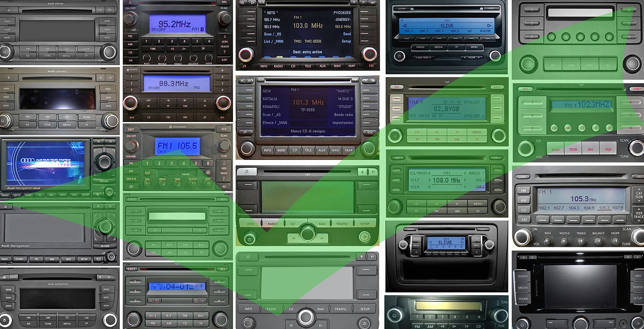Viewport: 644px width, 329px height.
Task: Adjust TREBLE knob on FM1 105.5 cassette radio
Action: pos(177,183)
